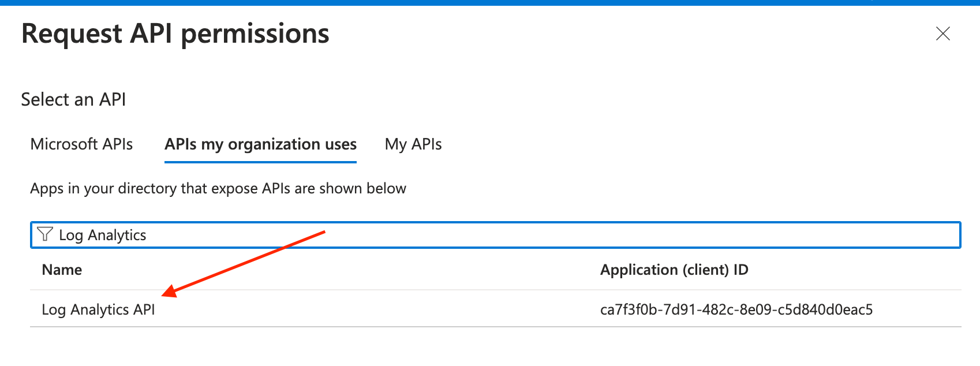Click the 'Apps in your directory' description text
This screenshot has width=980, height=366.
pos(218,189)
